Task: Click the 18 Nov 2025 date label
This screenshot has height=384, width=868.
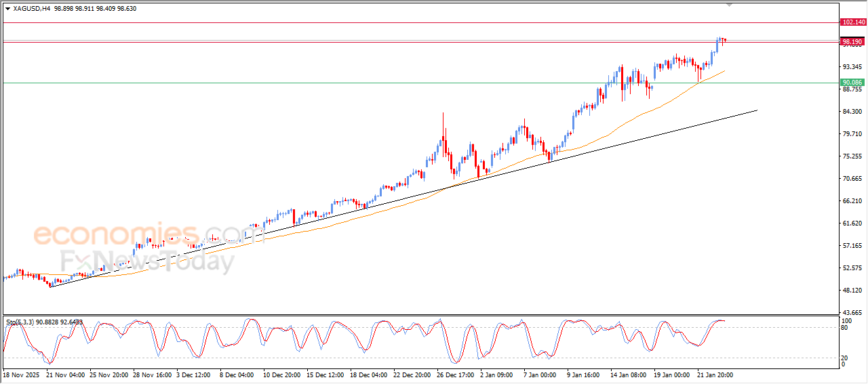Action: pyautogui.click(x=22, y=375)
